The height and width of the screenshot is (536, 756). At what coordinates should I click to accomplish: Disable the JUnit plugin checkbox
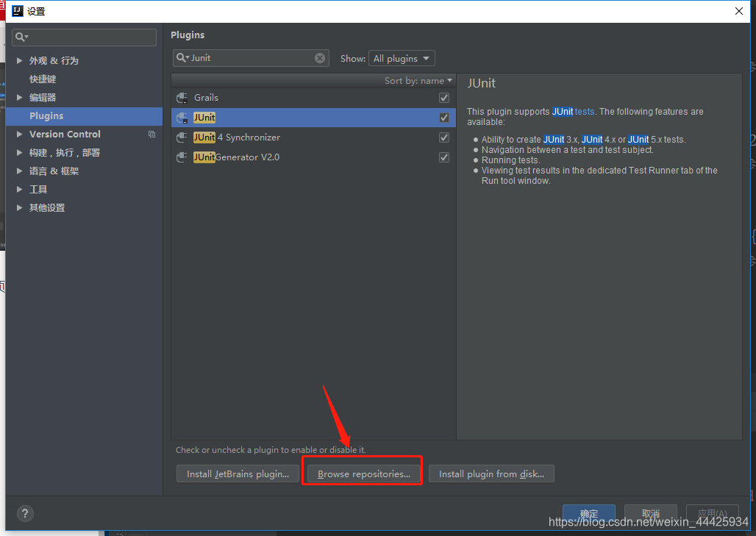coord(444,118)
